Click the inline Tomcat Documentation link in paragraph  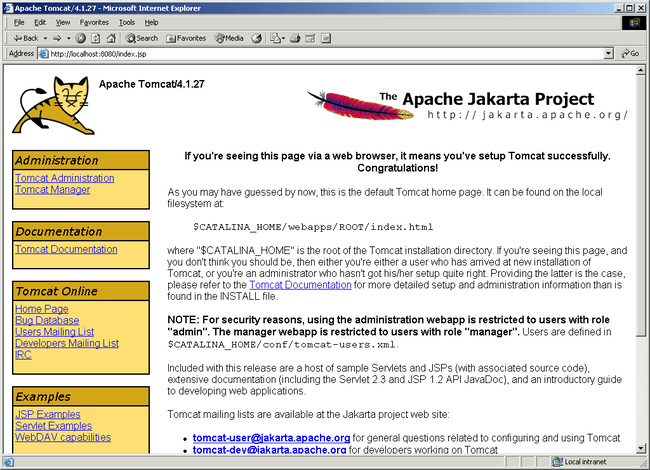coord(301,285)
